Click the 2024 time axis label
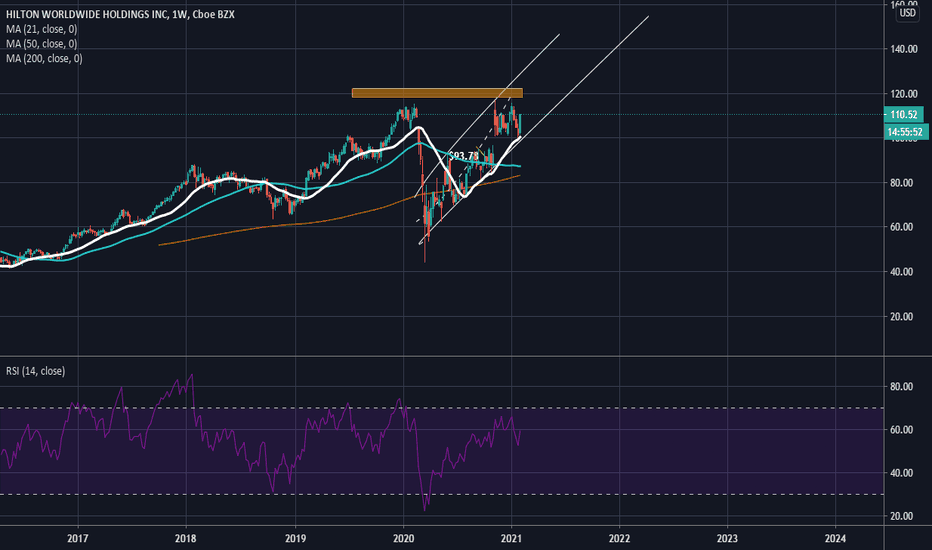Screen dimensions: 932x550 (x=835, y=539)
